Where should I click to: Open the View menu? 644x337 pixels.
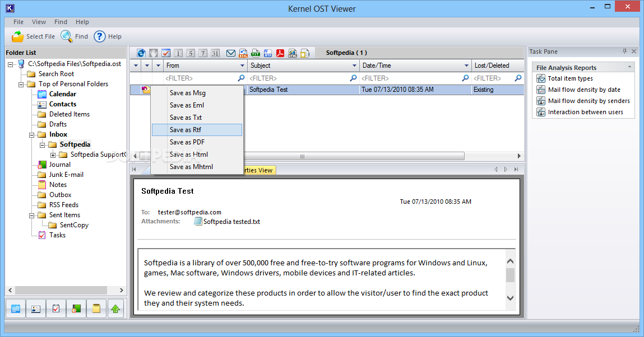click(39, 22)
